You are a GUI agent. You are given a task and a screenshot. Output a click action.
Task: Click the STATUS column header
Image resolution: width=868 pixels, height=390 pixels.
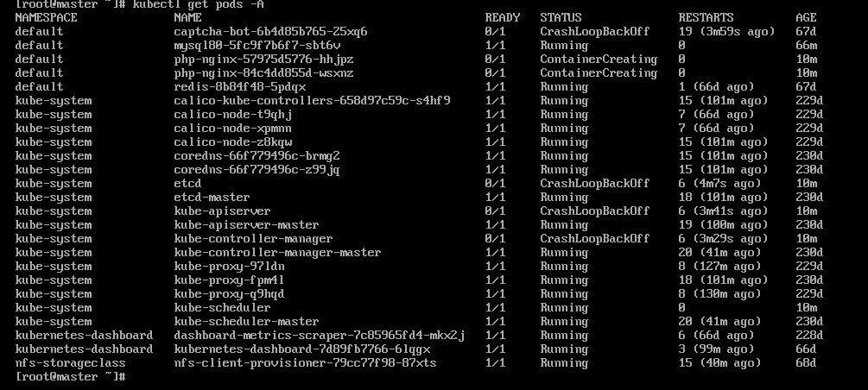561,17
